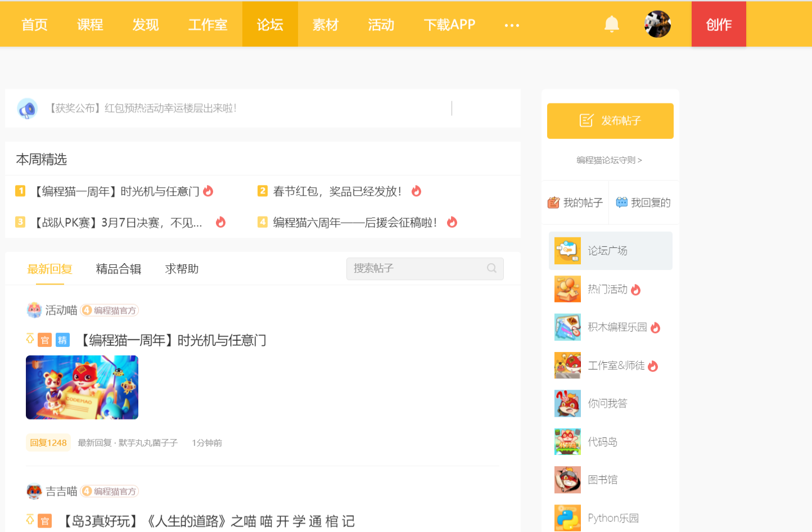The image size is (812, 532).
Task: Click the flame icon beside 积木编程乐园
Action: (x=656, y=328)
